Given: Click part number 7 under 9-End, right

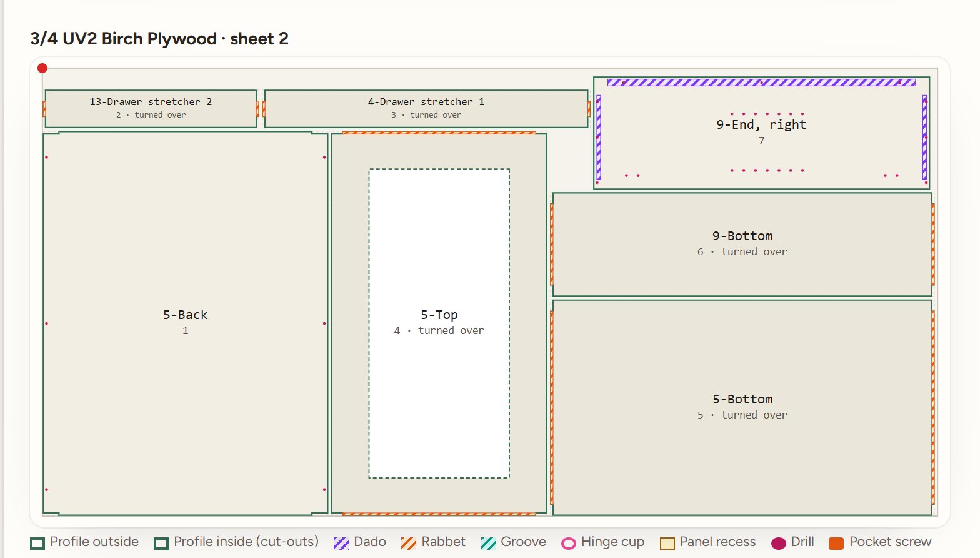Looking at the screenshot, I should [762, 141].
